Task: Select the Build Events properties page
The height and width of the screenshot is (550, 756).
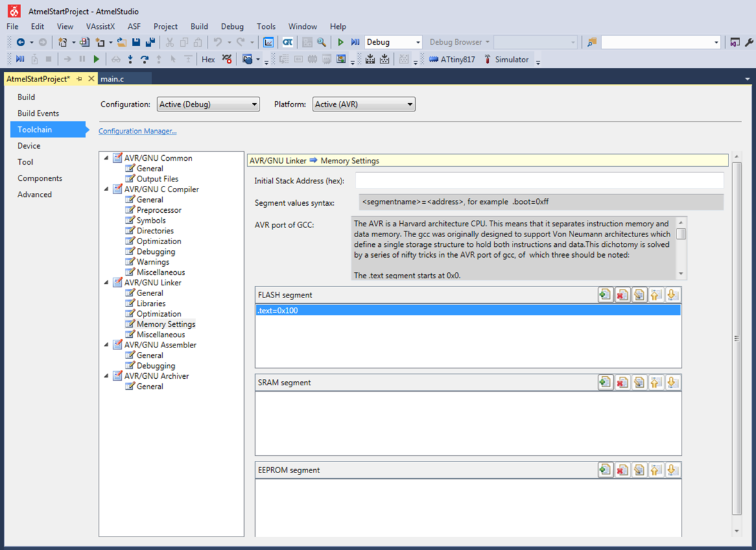Action: [x=38, y=113]
